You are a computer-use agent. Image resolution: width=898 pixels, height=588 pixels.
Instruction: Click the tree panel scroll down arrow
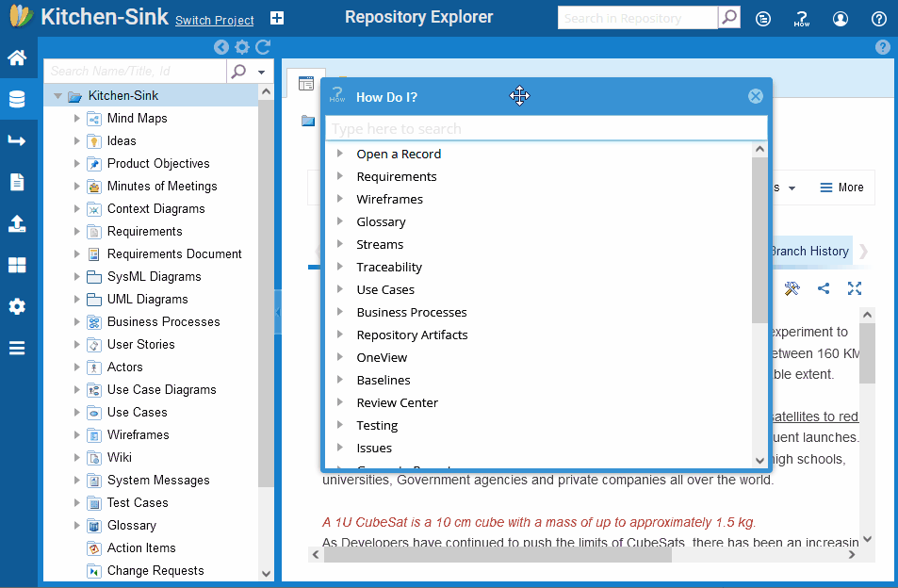coord(266,574)
